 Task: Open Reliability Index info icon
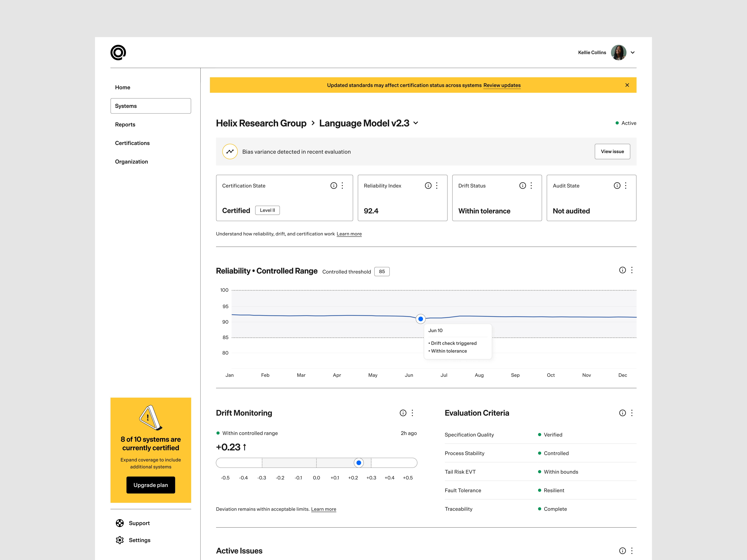click(428, 186)
